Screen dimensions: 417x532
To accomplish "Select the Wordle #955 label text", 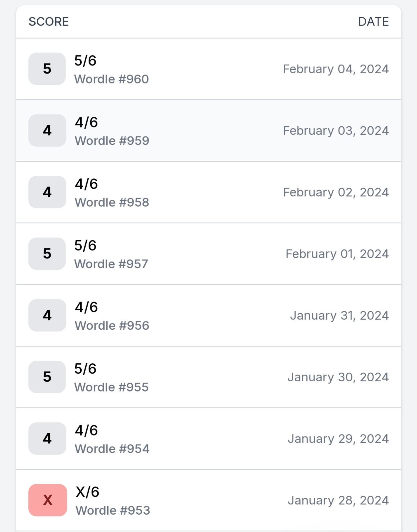I will coord(112,387).
